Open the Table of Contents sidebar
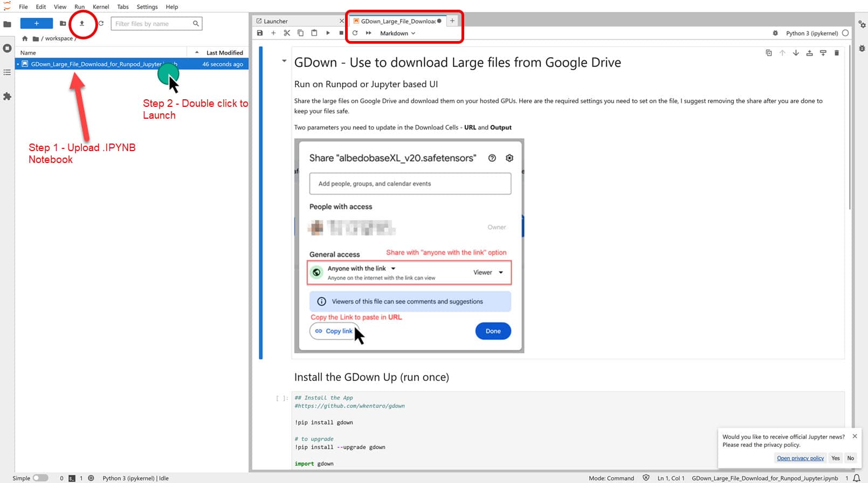This screenshot has height=483, width=868. (7, 72)
